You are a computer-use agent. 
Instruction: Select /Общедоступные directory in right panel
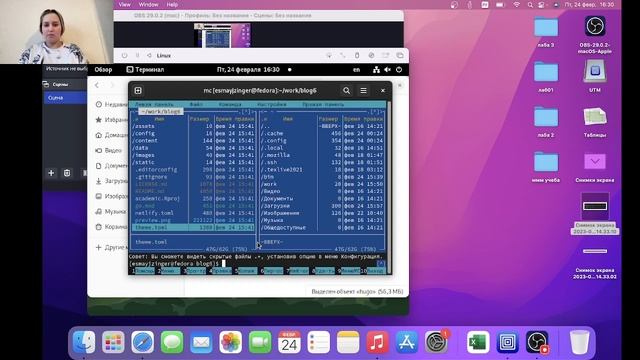pos(322,227)
